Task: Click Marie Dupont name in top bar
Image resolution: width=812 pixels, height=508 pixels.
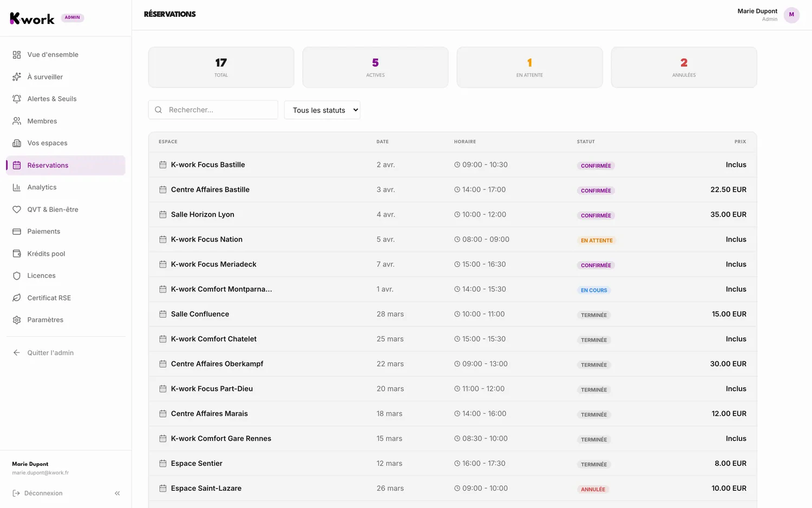Action: (757, 11)
